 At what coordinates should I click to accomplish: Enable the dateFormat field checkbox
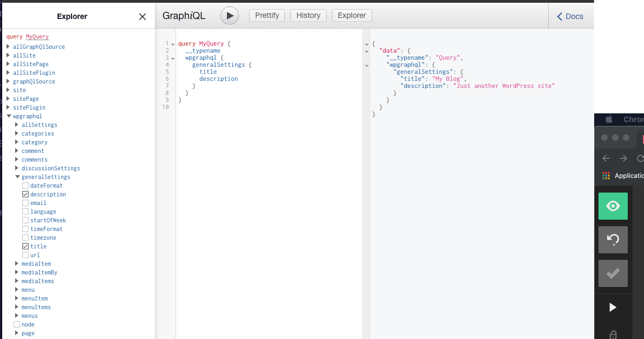coord(25,186)
